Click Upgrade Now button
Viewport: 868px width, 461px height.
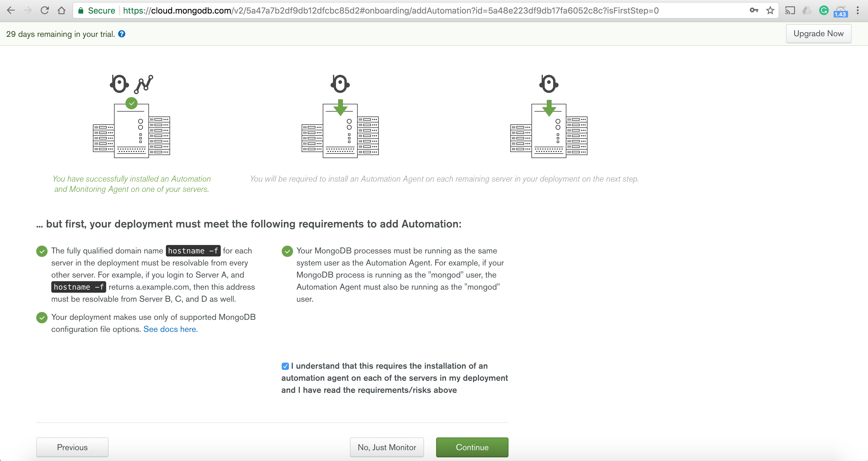tap(818, 33)
